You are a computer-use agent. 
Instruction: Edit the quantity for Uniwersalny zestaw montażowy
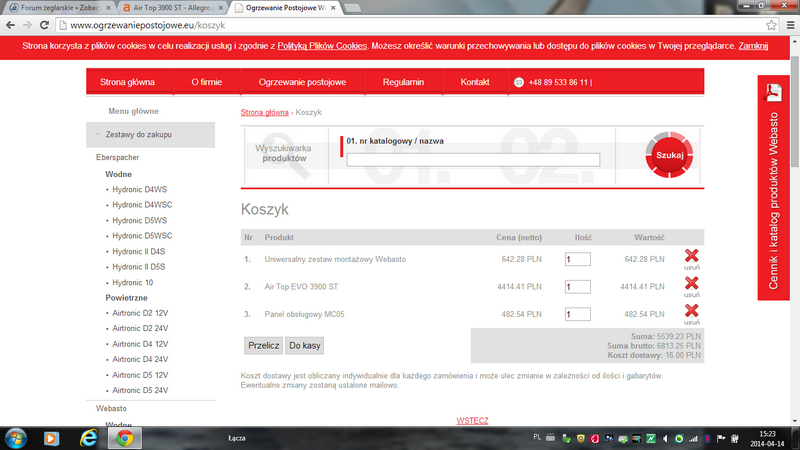(x=578, y=259)
